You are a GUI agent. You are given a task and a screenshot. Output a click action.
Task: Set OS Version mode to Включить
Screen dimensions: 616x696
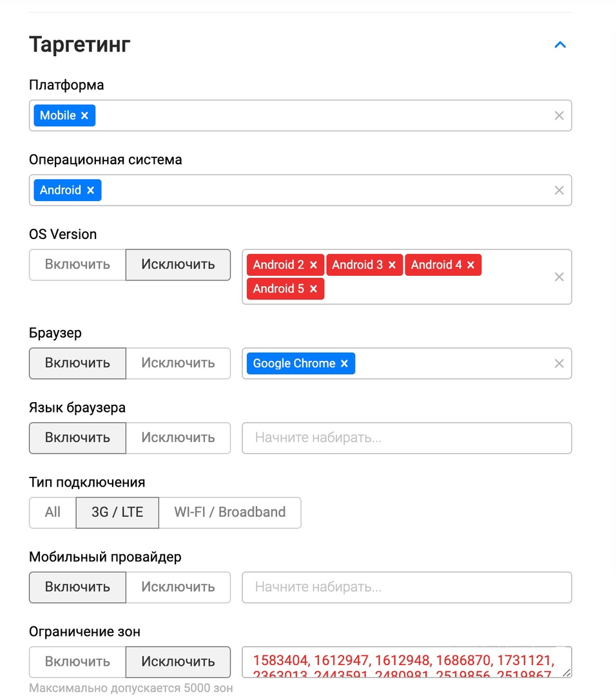78,265
